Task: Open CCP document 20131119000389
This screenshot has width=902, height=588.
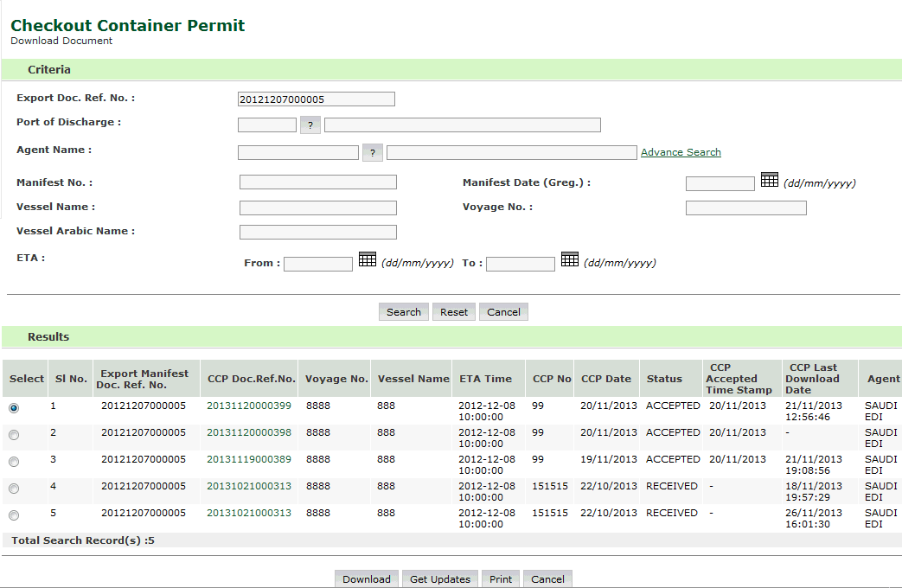Action: 249,459
